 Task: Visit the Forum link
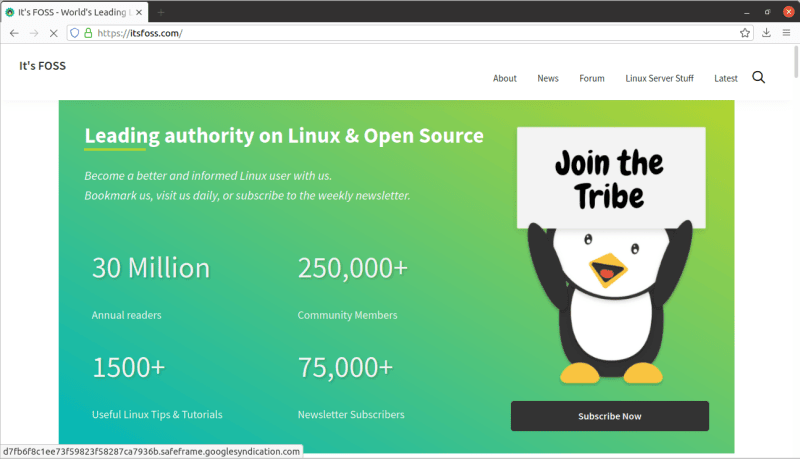tap(592, 78)
